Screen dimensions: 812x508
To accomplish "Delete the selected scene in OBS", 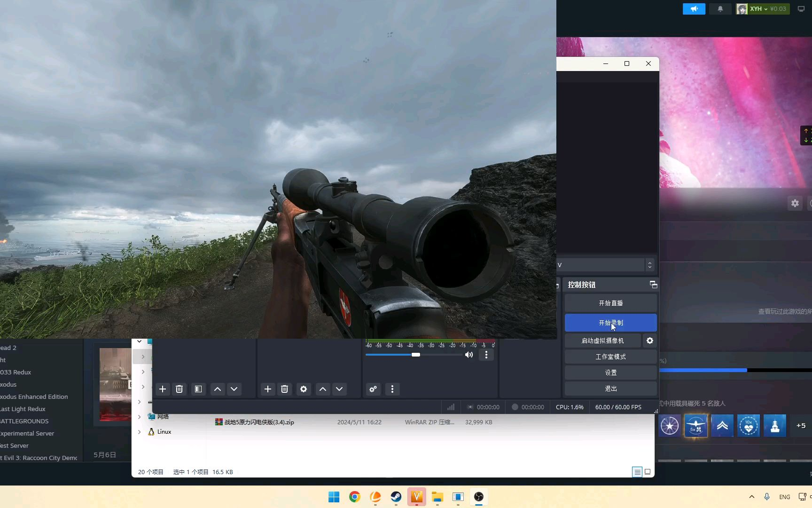I will 179,389.
